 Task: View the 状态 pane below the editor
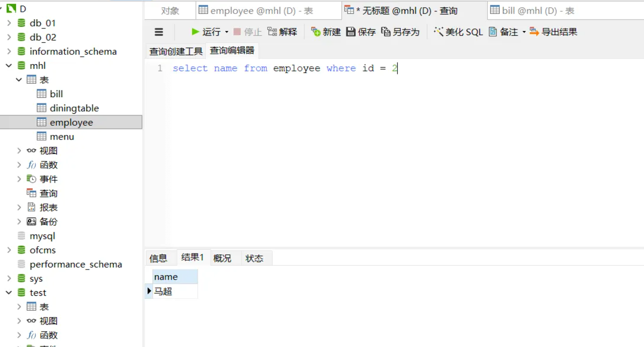click(x=255, y=258)
